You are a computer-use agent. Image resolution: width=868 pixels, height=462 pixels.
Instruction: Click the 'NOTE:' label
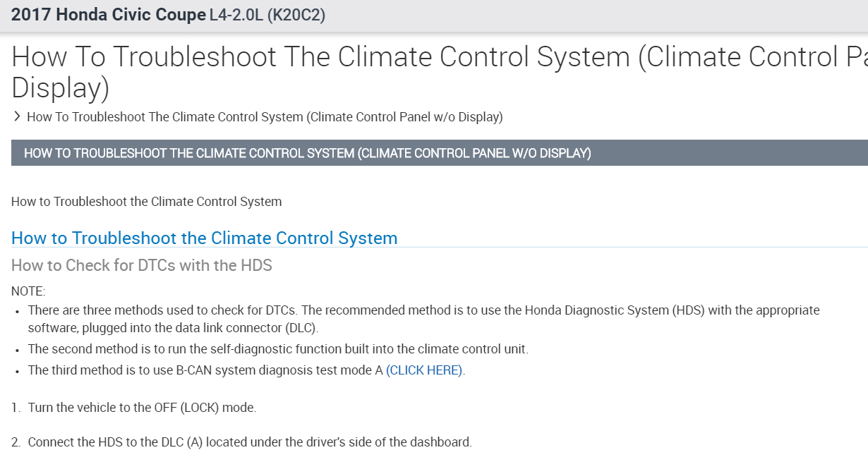(28, 291)
